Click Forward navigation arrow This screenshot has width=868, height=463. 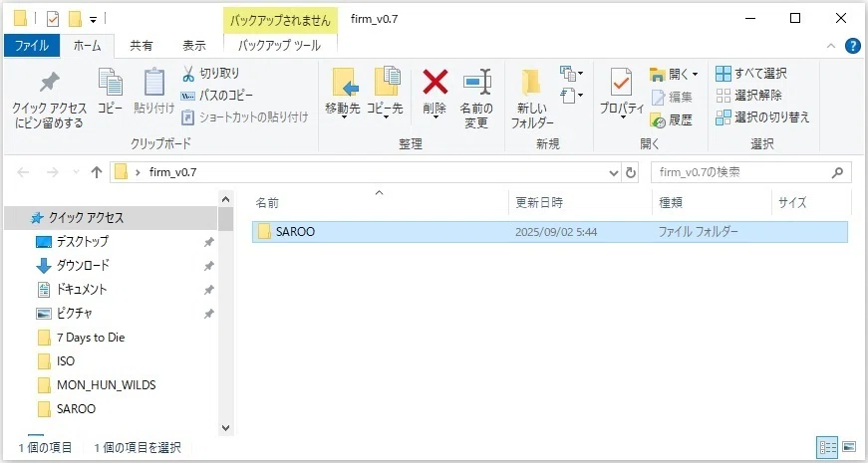tap(53, 172)
